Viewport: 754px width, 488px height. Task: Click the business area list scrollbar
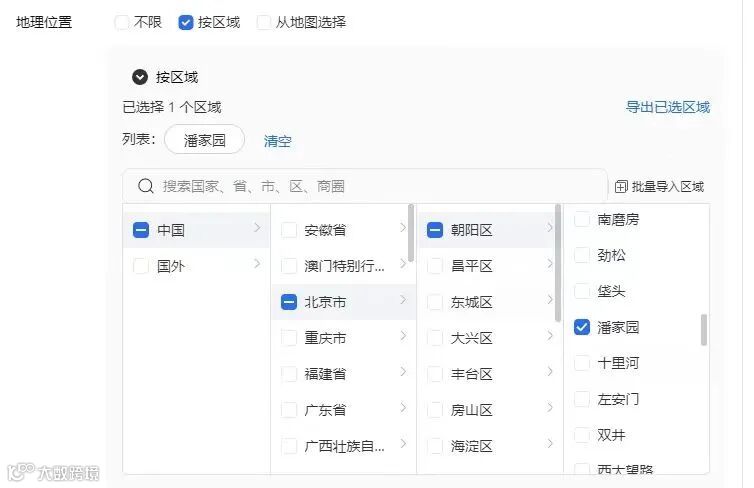coord(704,330)
